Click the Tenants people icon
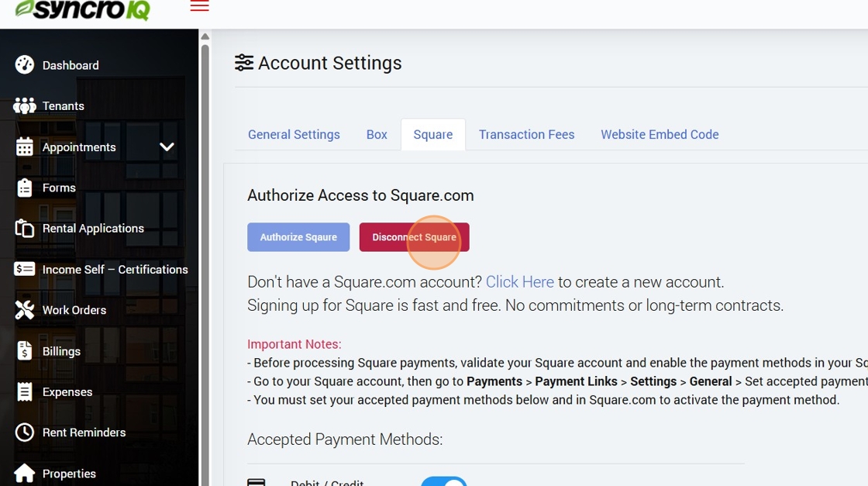 point(24,105)
